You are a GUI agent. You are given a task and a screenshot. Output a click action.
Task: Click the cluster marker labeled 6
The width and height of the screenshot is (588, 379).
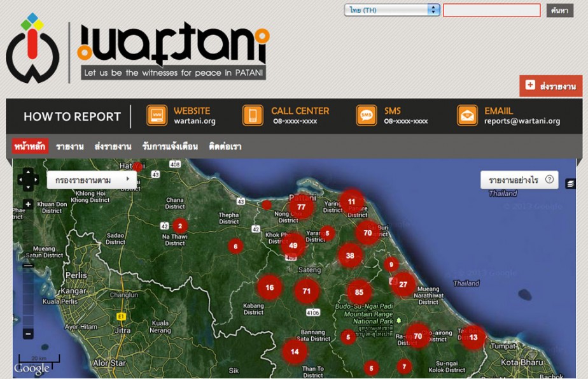click(x=235, y=247)
